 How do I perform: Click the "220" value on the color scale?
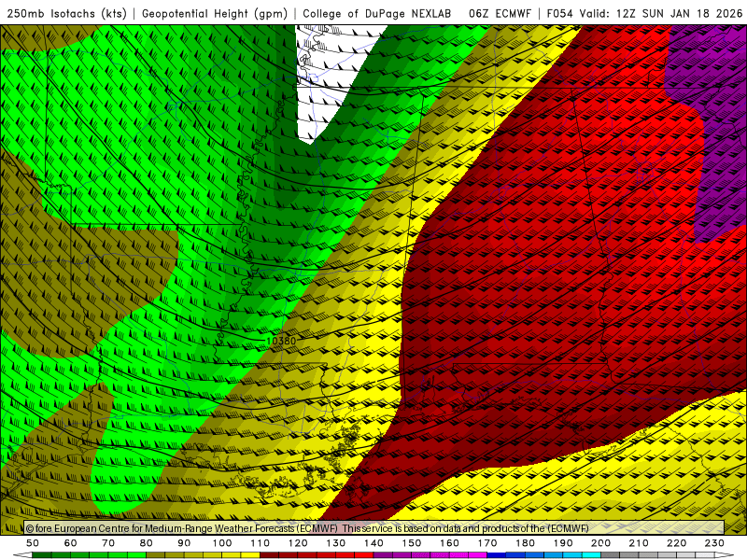tap(676, 543)
